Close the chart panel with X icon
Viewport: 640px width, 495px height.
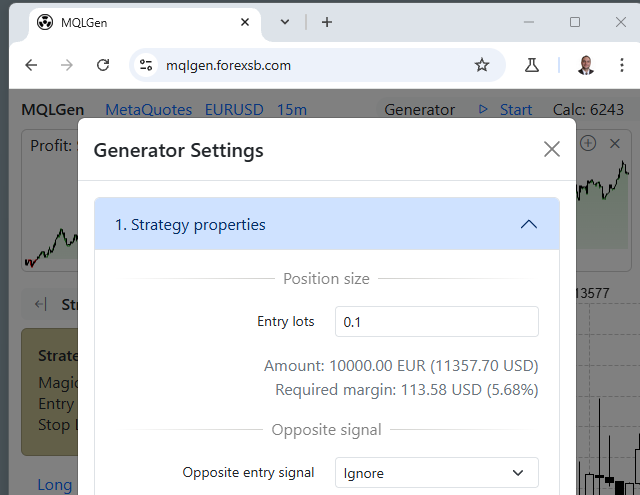tap(615, 143)
